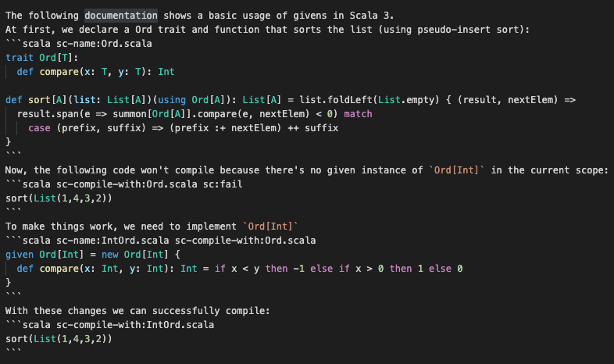Click the "sort" function name in the definition
The width and height of the screenshot is (614, 364).
point(39,100)
